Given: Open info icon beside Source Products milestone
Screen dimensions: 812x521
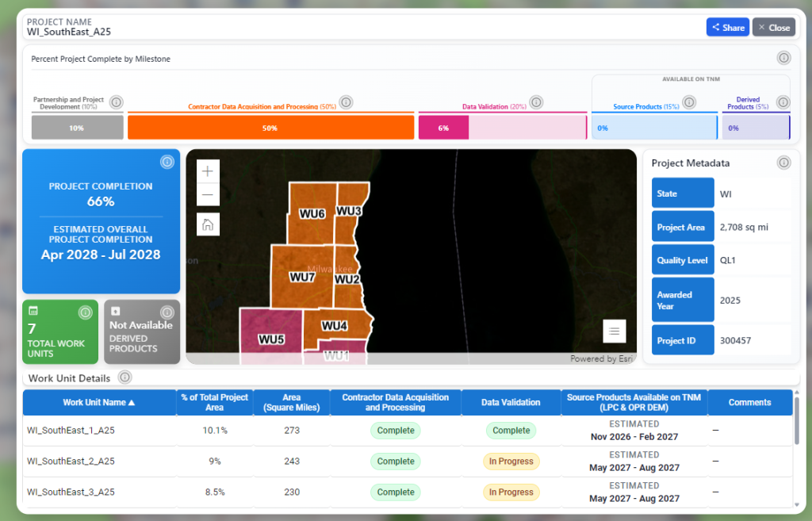Looking at the screenshot, I should click(689, 102).
